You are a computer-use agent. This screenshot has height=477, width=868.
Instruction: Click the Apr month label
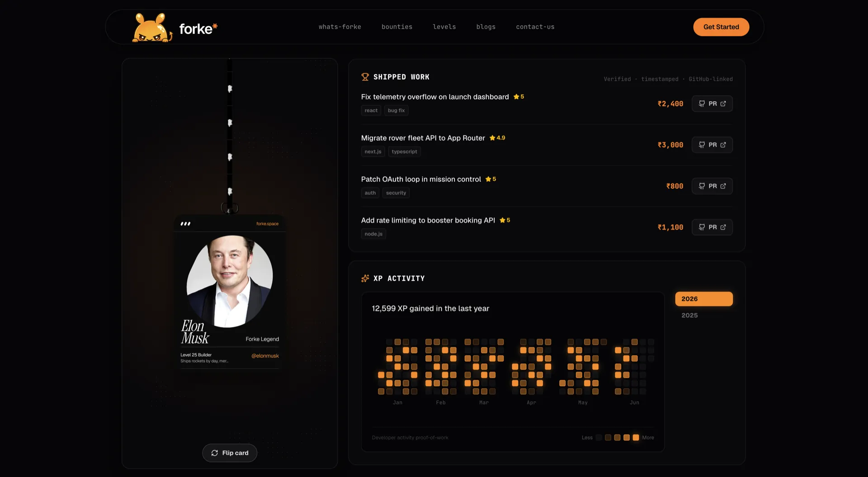[531, 402]
